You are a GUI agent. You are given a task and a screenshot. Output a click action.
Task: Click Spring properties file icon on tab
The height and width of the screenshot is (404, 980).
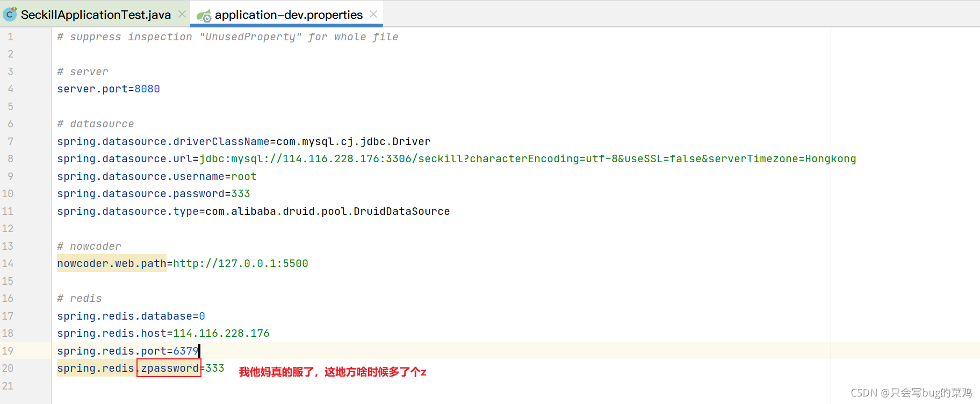click(x=204, y=16)
